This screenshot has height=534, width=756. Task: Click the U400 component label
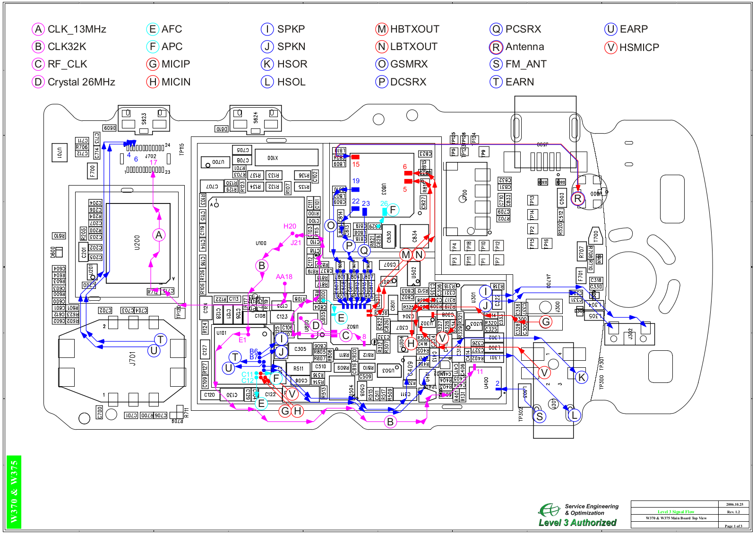tap(486, 382)
